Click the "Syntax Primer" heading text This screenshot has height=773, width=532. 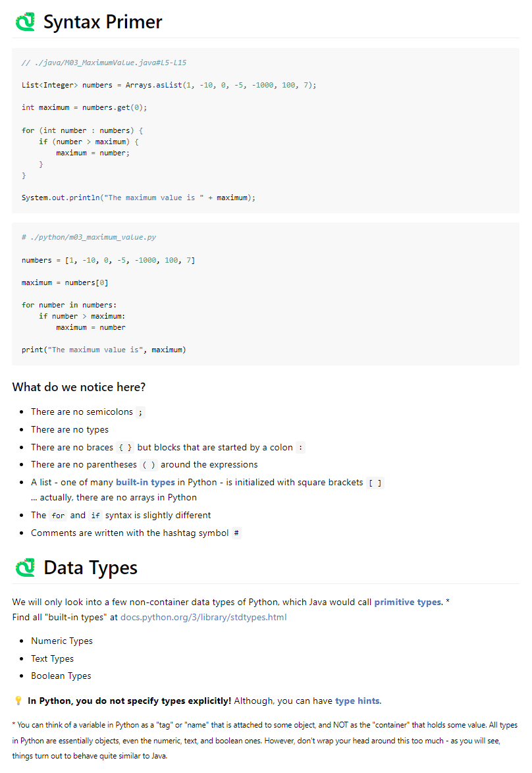[x=102, y=22]
